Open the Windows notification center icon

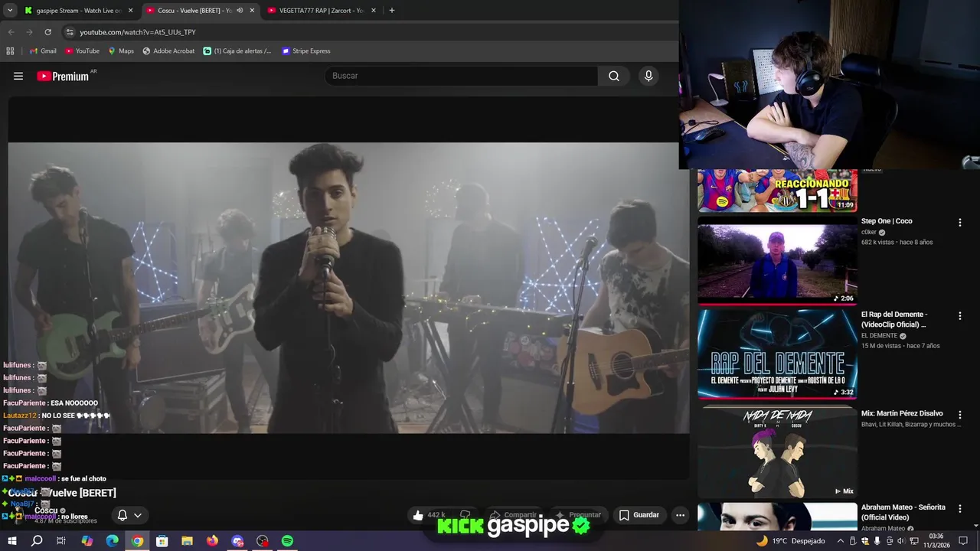tap(963, 541)
